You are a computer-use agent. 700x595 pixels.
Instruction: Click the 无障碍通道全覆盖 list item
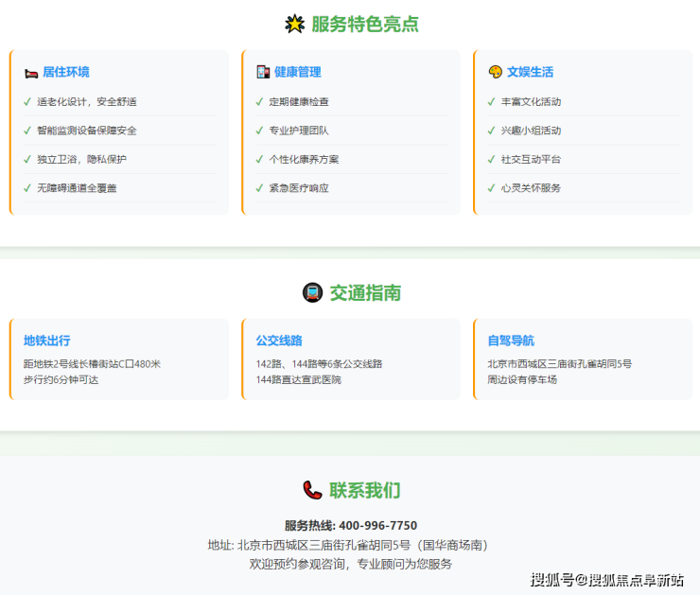coord(77,188)
